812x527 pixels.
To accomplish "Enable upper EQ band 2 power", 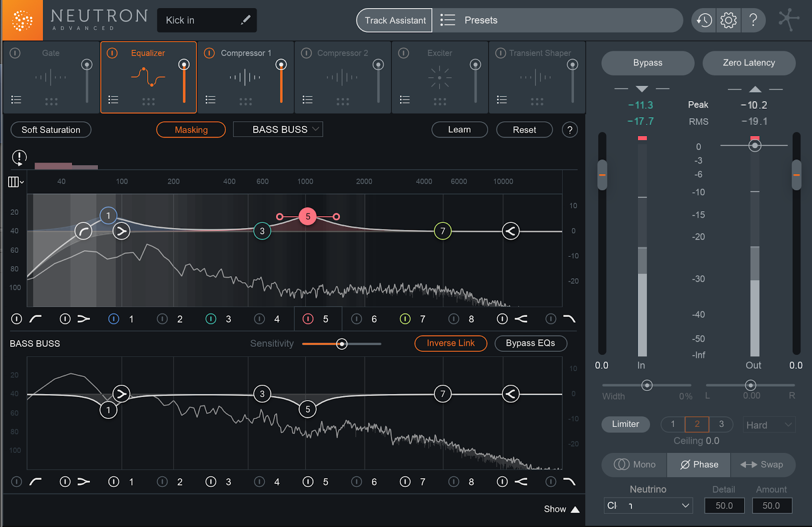I will tap(162, 319).
